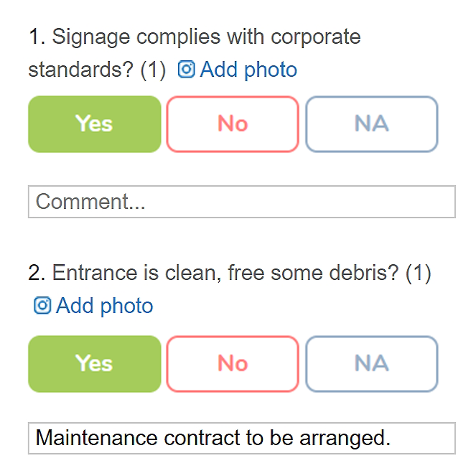Click the green Yes button under question 2

95,364
